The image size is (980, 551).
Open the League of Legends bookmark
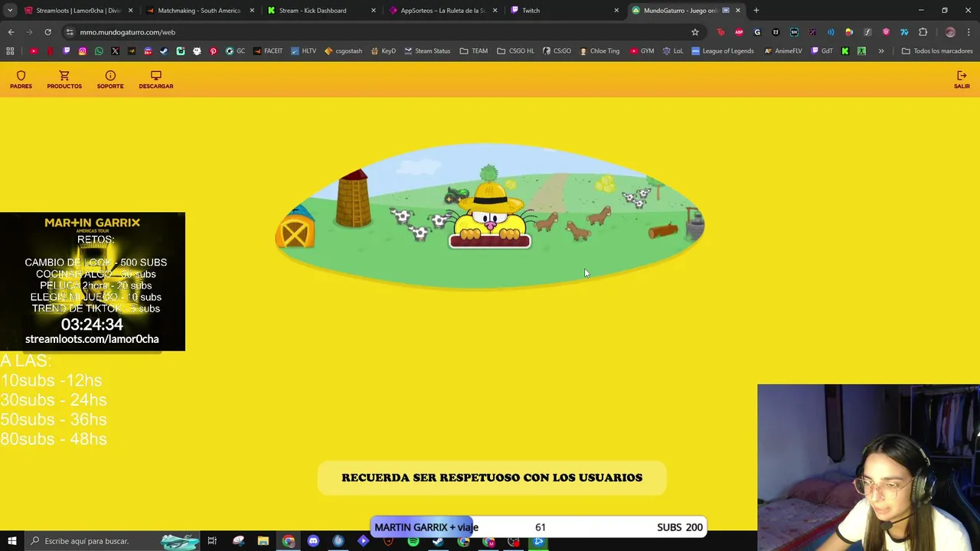point(722,51)
